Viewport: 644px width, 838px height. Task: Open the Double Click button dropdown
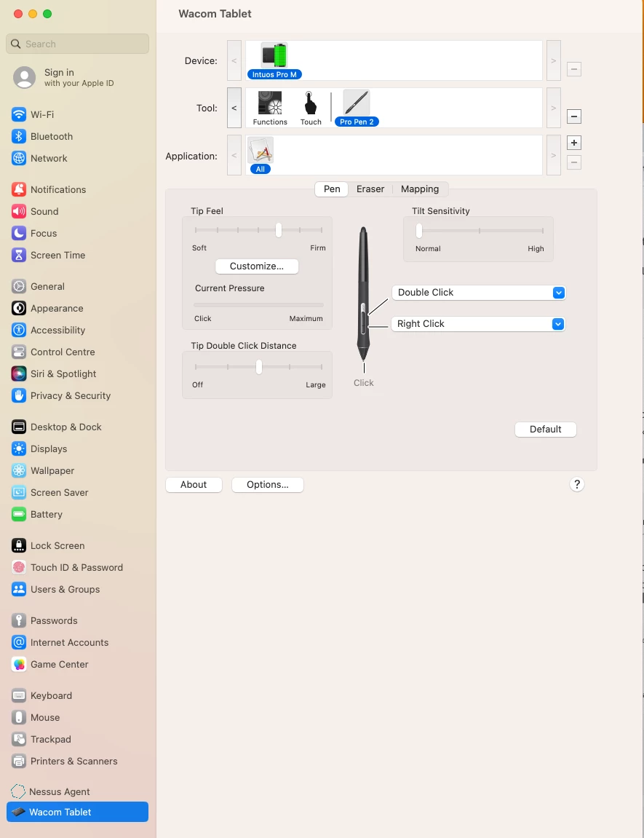point(479,293)
